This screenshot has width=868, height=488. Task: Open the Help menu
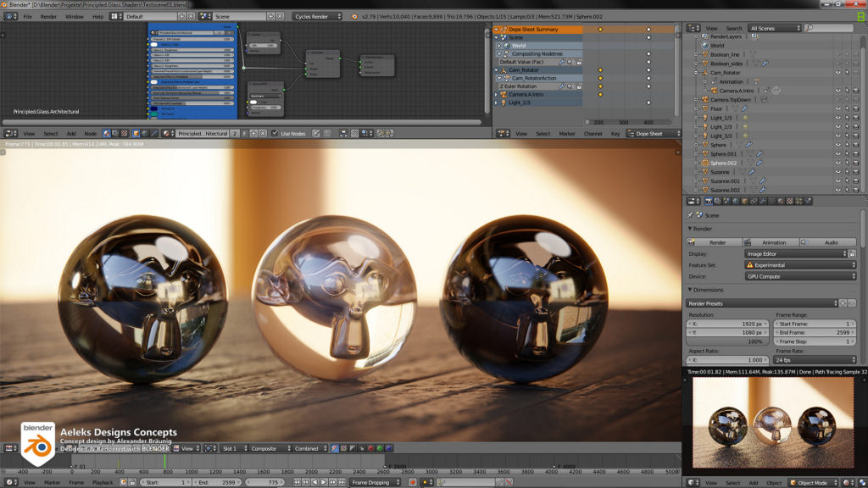[x=98, y=17]
